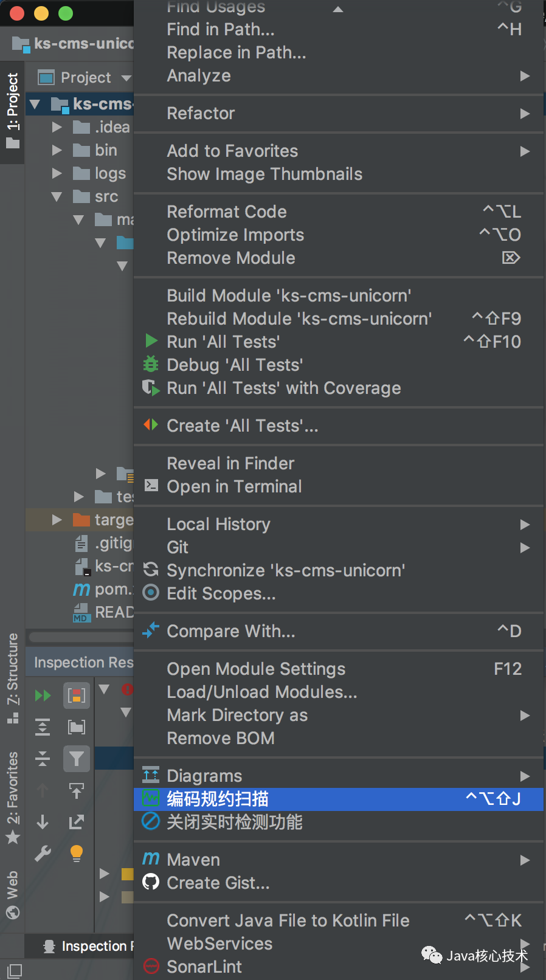Click Open in Terminal menu entry

(234, 486)
